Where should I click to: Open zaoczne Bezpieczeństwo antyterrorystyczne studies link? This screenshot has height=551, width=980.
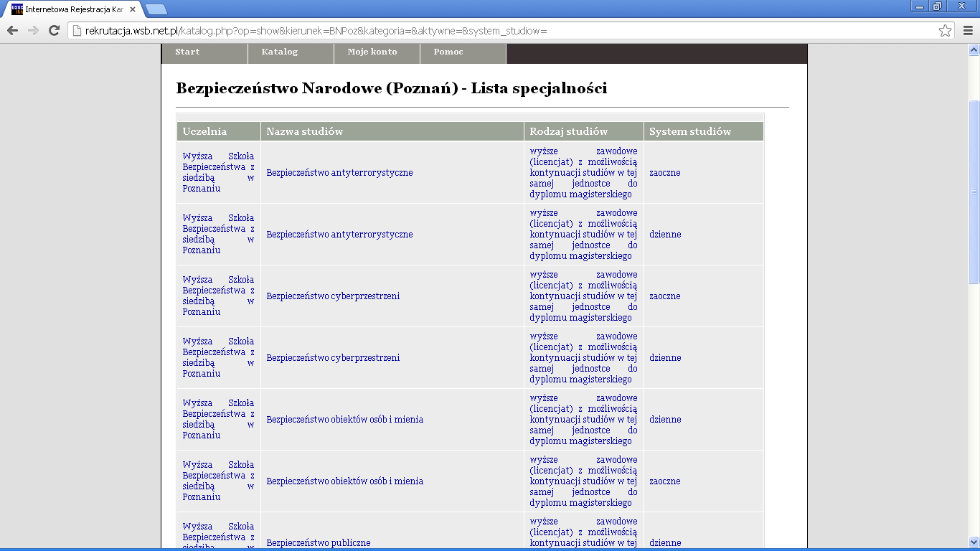tap(339, 173)
